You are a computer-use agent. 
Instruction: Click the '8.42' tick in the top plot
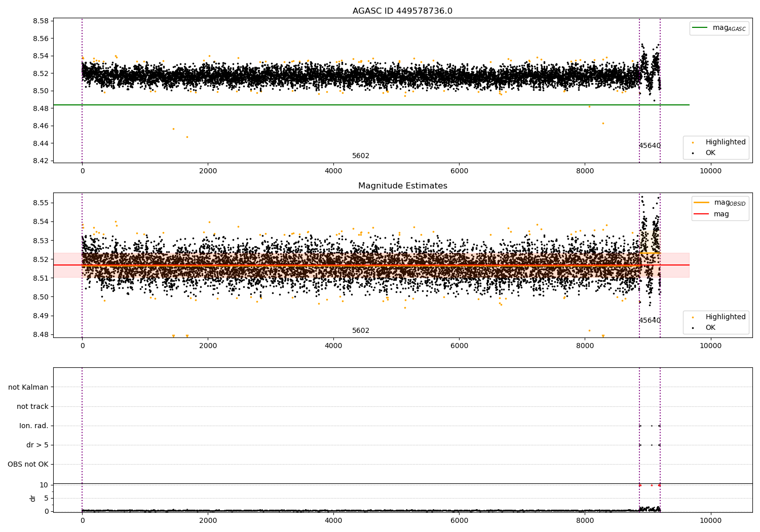(41, 161)
